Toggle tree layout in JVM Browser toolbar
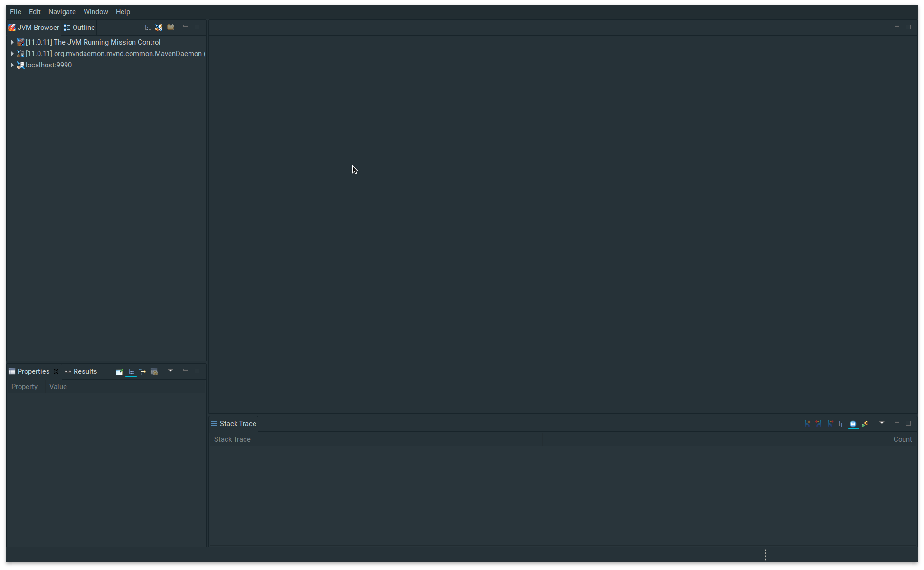Image resolution: width=924 pixels, height=570 pixels. click(148, 28)
